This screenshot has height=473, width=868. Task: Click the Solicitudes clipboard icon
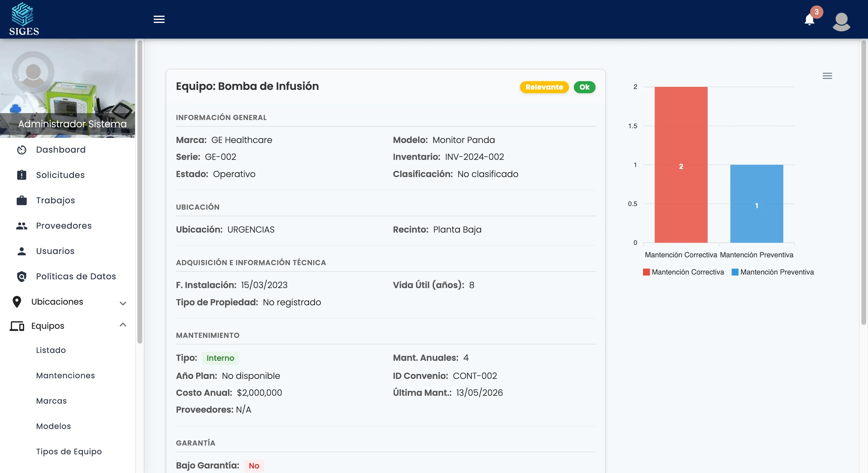(x=22, y=175)
